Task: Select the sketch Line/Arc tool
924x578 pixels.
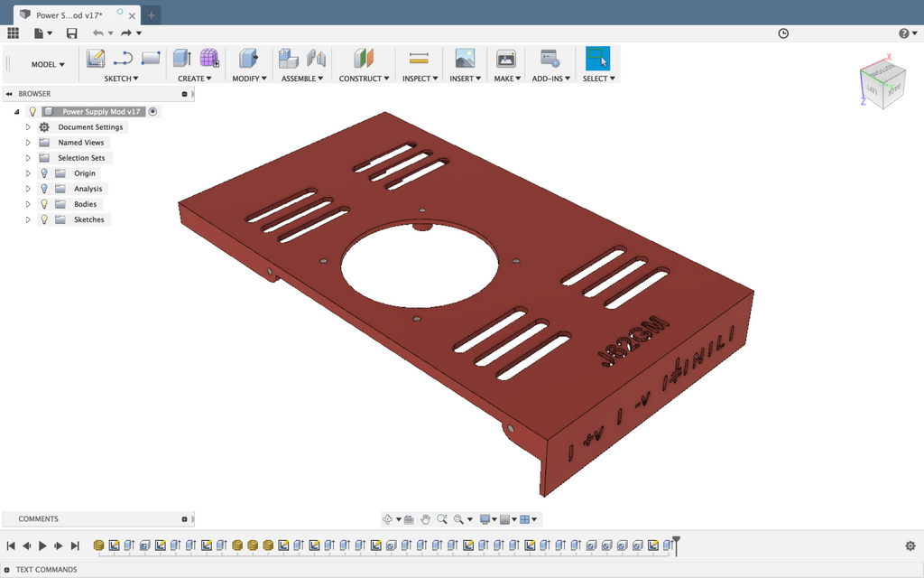Action: (x=123, y=59)
